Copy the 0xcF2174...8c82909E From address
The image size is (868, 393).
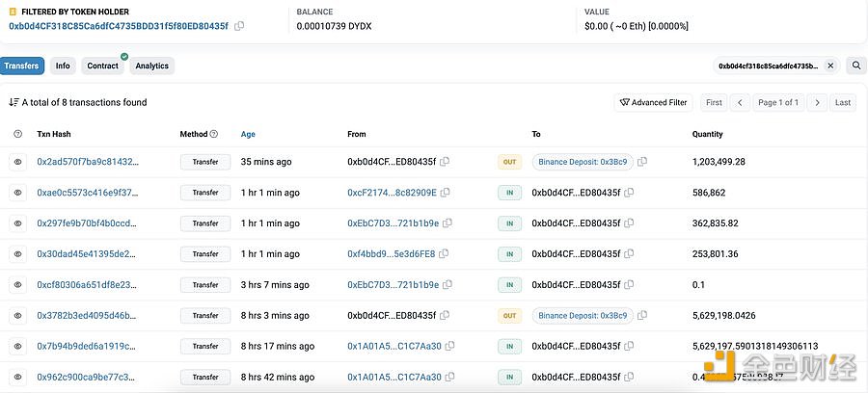(445, 193)
